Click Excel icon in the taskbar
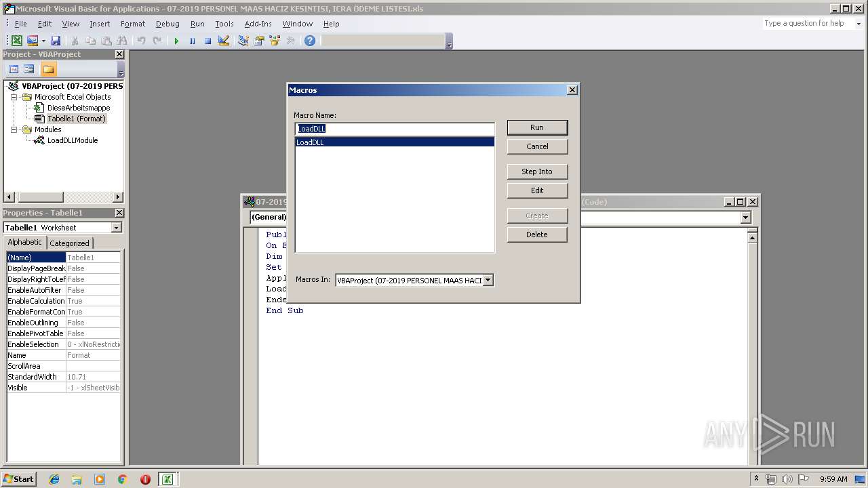This screenshot has width=868, height=488. tap(167, 479)
